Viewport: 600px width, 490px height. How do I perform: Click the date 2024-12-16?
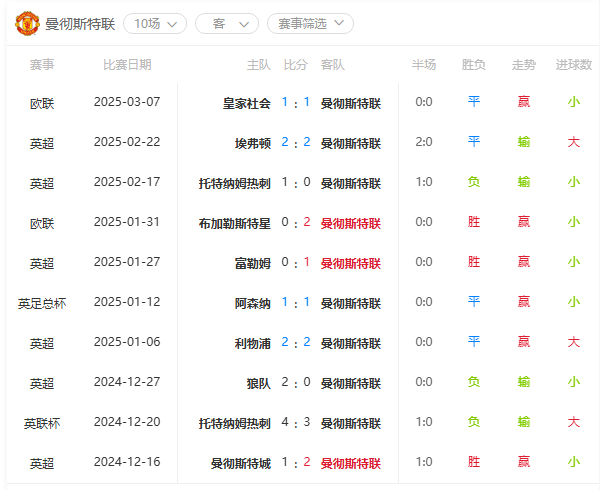[127, 462]
